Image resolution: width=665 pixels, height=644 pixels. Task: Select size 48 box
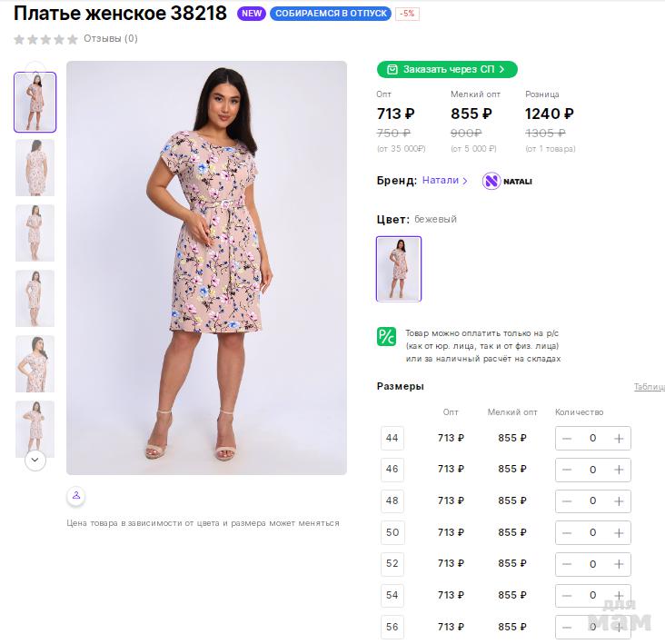pyautogui.click(x=392, y=500)
